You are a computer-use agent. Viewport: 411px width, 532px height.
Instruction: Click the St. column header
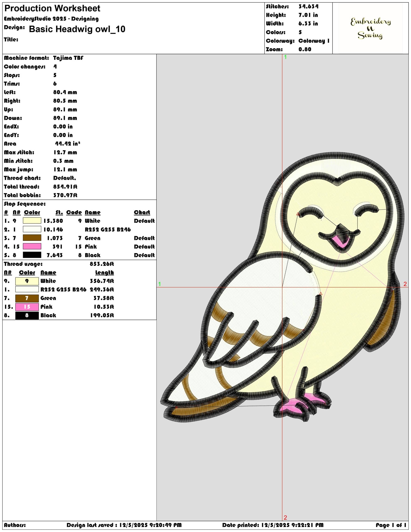[59, 212]
